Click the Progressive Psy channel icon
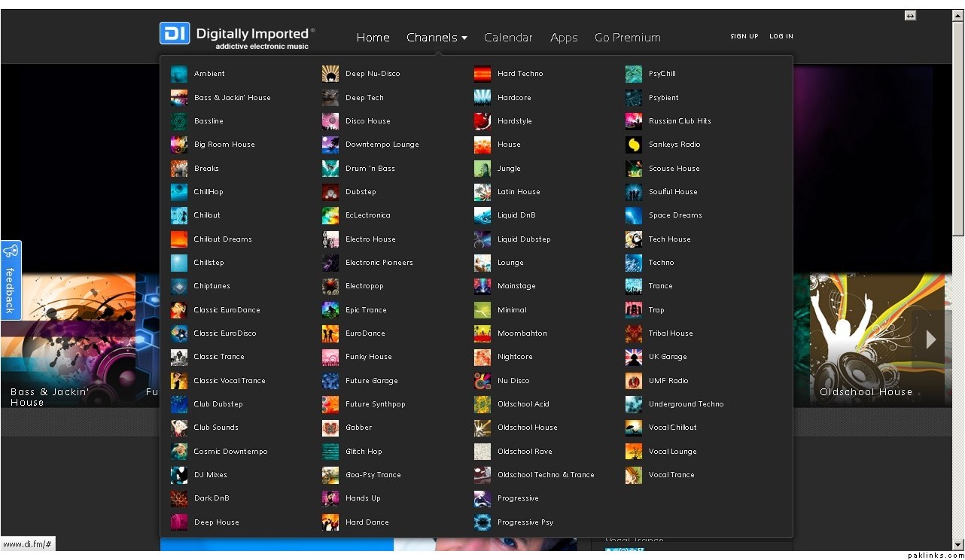965x560 pixels. [483, 522]
